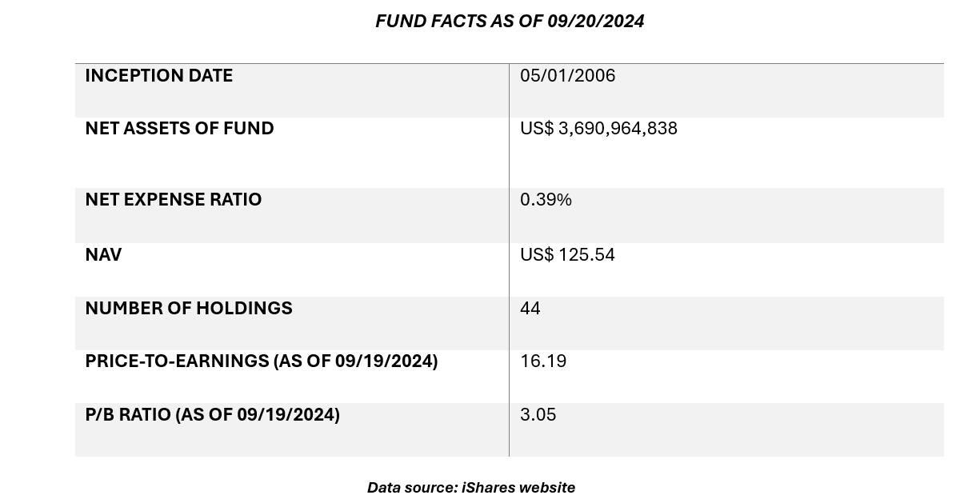
Task: Click the inception date value 05/01/2006
Action: (567, 76)
